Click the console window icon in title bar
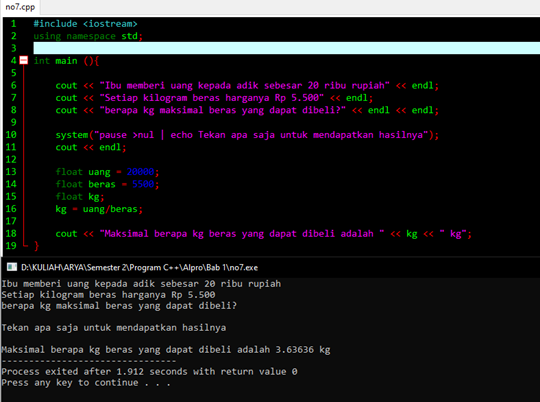The height and width of the screenshot is (402, 540). tap(12, 267)
